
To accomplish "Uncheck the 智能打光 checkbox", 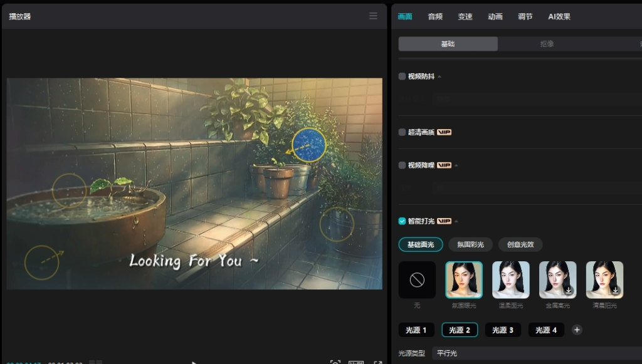I will pos(403,221).
